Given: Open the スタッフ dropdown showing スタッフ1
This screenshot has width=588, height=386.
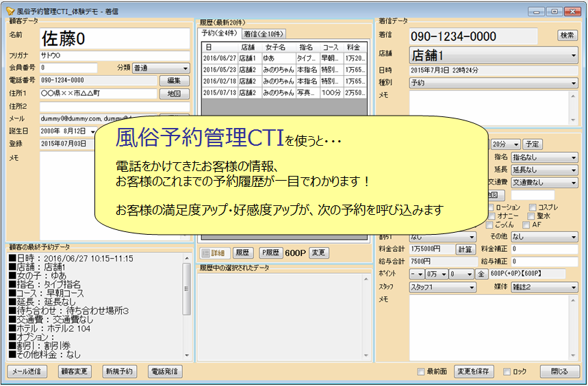Looking at the screenshot, I should 442,287.
